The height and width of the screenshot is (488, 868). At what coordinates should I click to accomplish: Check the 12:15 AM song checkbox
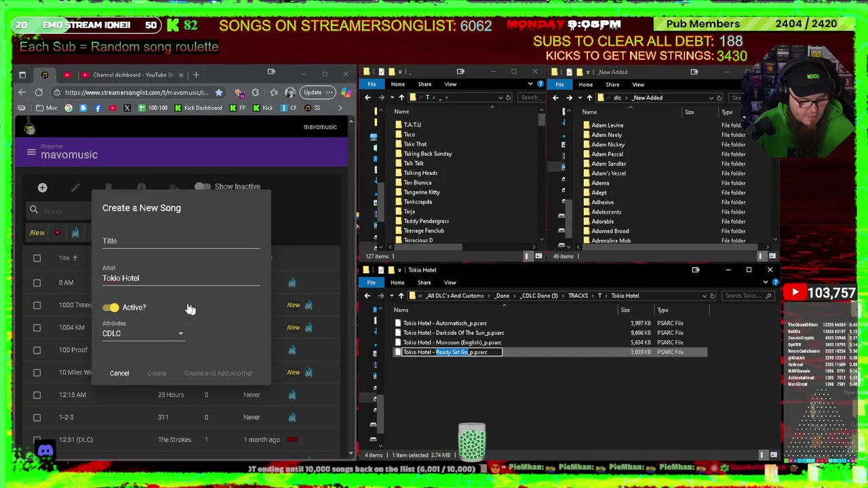[37, 394]
